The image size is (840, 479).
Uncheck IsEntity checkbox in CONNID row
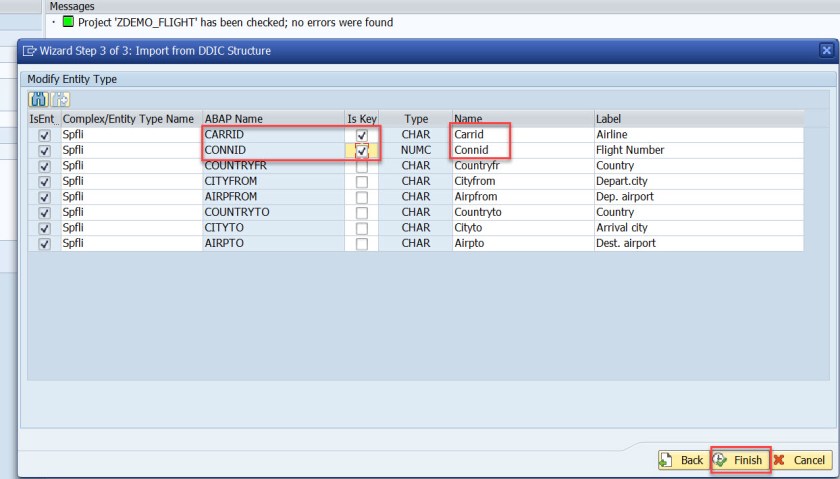[44, 151]
